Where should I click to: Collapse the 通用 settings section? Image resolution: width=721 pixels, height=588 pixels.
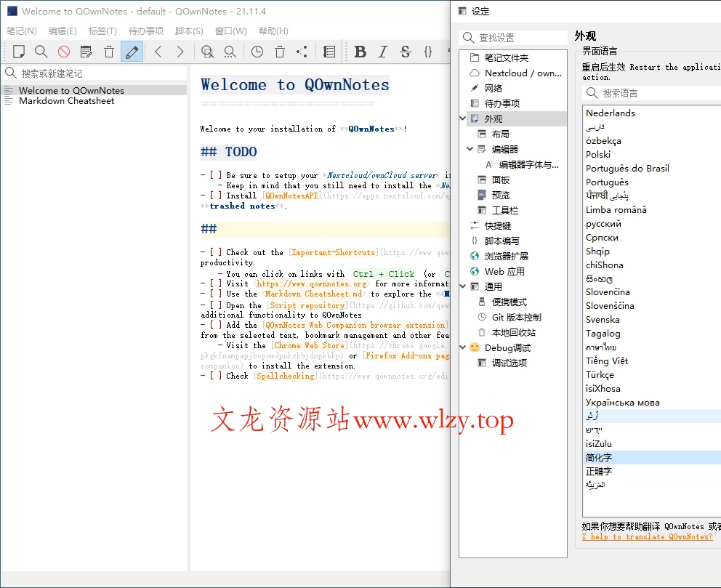point(462,286)
